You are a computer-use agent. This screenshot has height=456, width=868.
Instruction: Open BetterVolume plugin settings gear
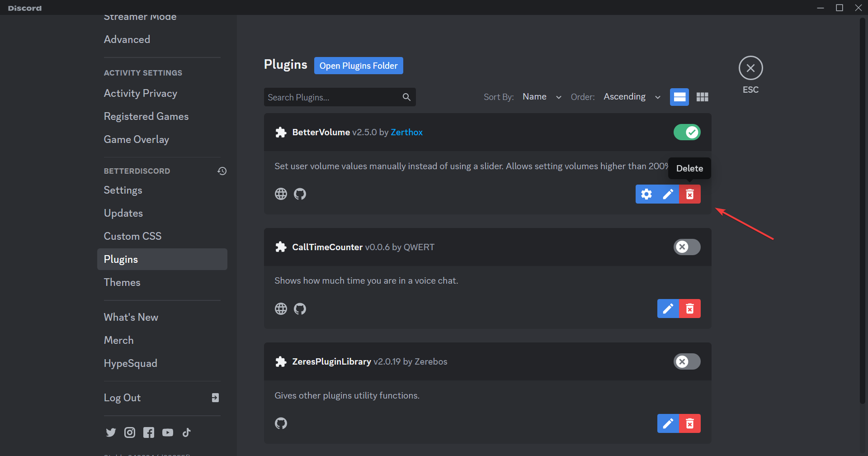[x=646, y=194]
